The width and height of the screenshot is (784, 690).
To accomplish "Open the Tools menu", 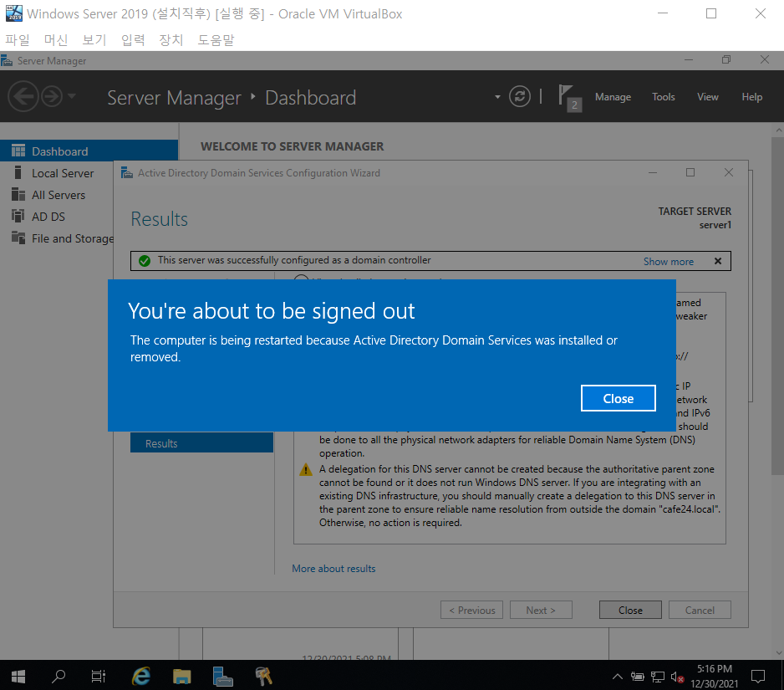I will click(663, 96).
